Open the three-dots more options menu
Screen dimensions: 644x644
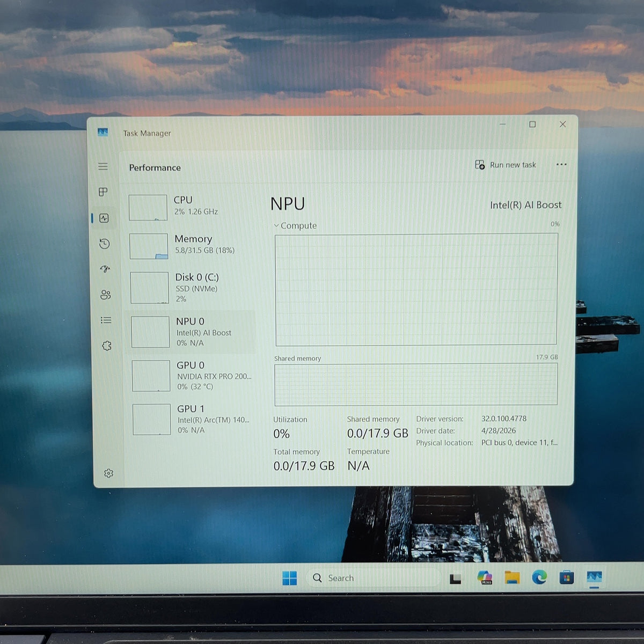561,164
